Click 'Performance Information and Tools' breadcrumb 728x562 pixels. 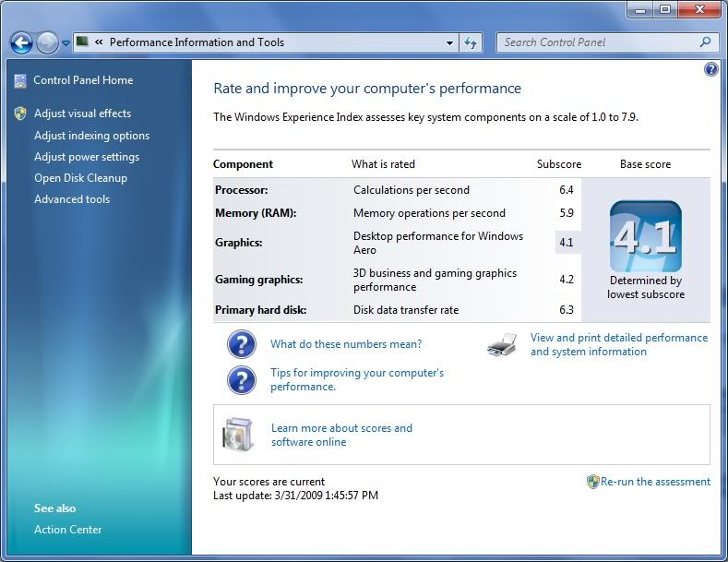point(197,42)
